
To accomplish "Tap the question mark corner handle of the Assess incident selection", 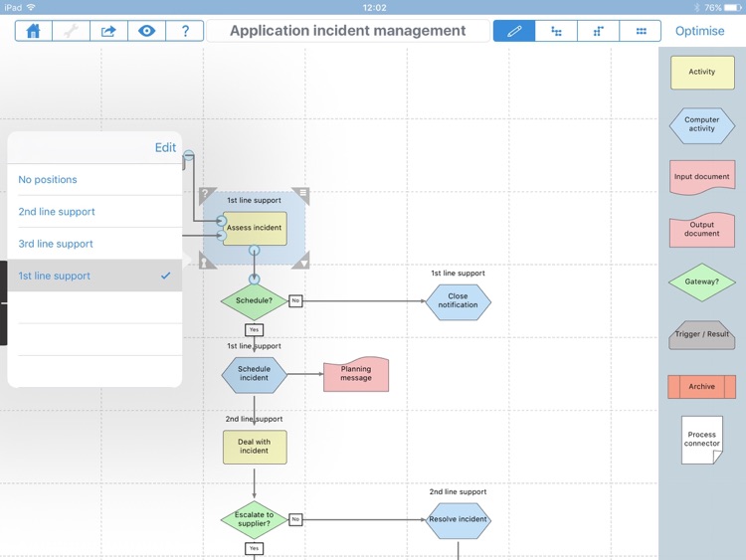I will [x=206, y=194].
